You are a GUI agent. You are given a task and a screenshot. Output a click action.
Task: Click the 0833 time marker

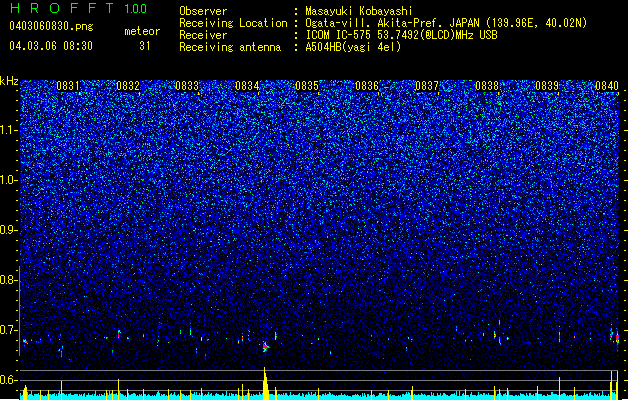point(187,86)
